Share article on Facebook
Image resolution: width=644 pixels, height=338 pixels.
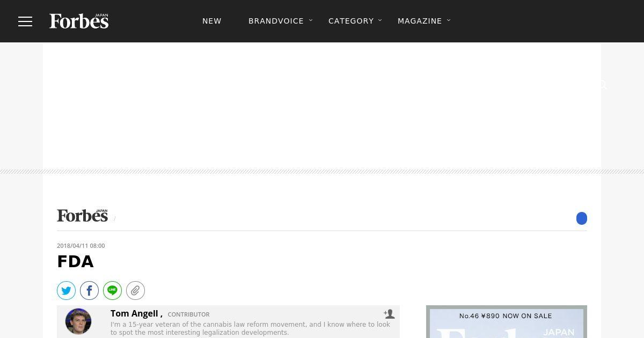click(90, 291)
